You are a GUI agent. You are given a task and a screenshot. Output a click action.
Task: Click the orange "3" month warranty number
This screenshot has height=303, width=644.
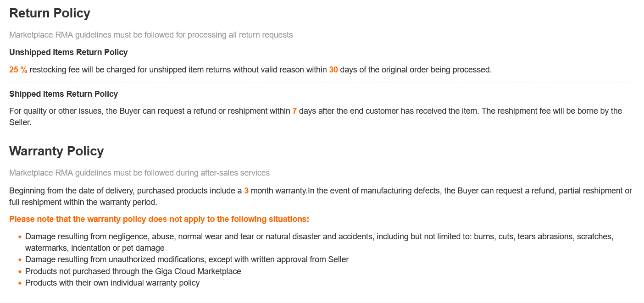[246, 191]
